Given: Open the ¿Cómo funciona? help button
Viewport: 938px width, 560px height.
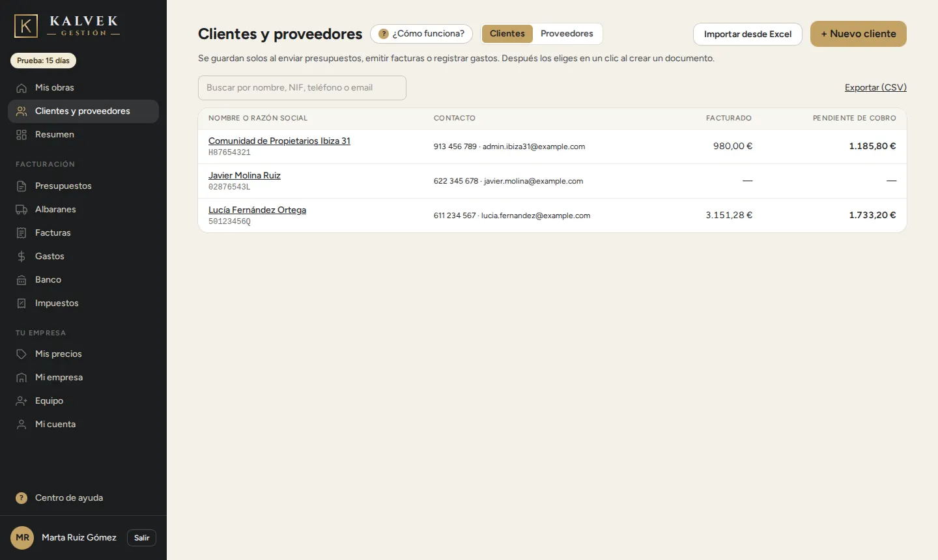Looking at the screenshot, I should [421, 34].
